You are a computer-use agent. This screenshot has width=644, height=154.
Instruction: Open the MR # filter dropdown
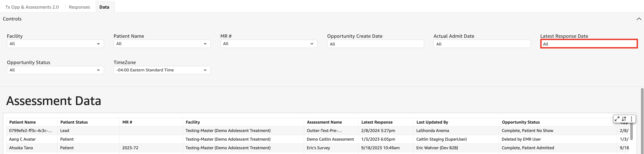(268, 44)
